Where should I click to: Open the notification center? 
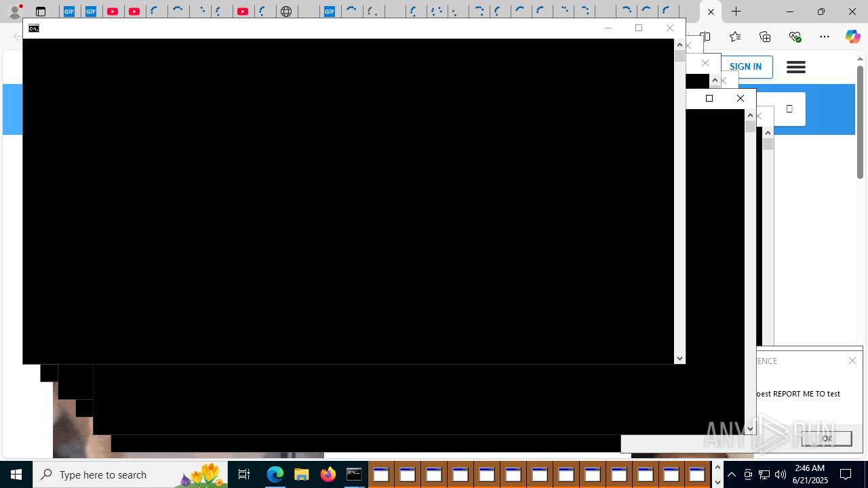(x=846, y=474)
